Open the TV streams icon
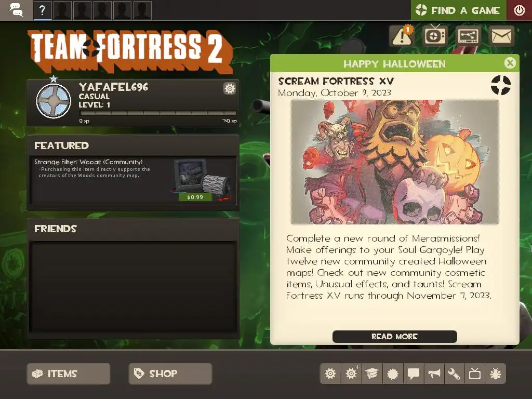Image resolution: width=532 pixels, height=399 pixels. tap(435, 36)
